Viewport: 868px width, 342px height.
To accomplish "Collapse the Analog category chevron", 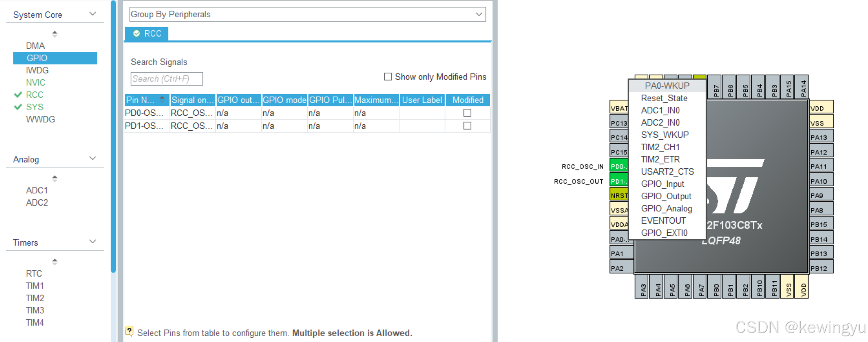I will click(93, 158).
